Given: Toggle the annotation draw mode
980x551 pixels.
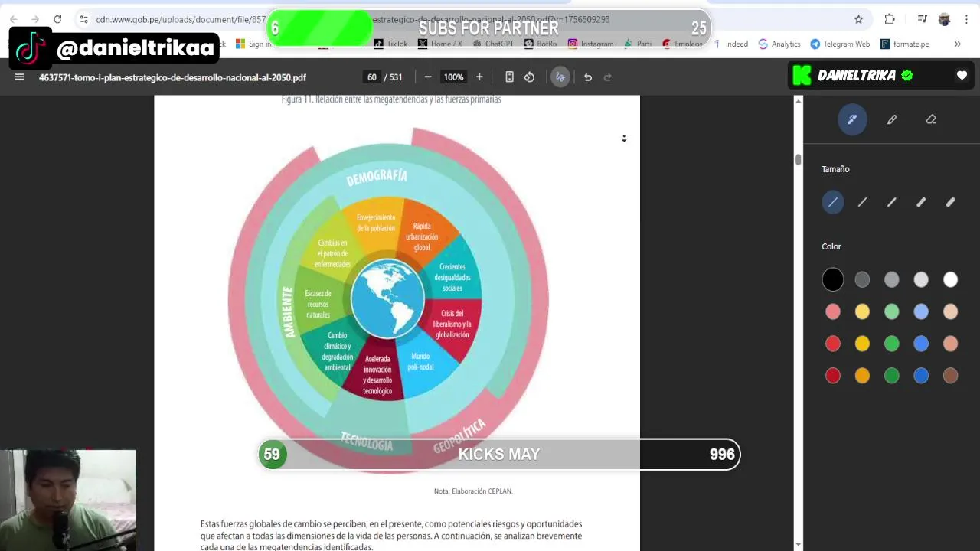Looking at the screenshot, I should 560,77.
